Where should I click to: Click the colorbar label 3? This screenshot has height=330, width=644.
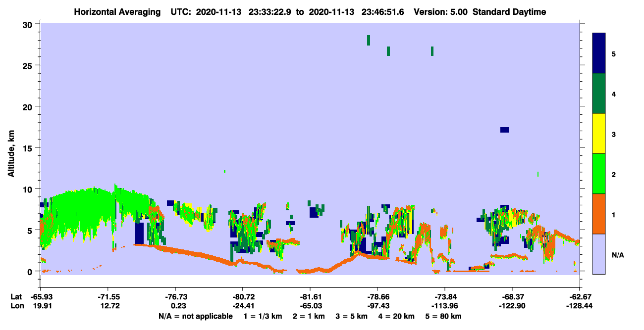click(x=614, y=134)
